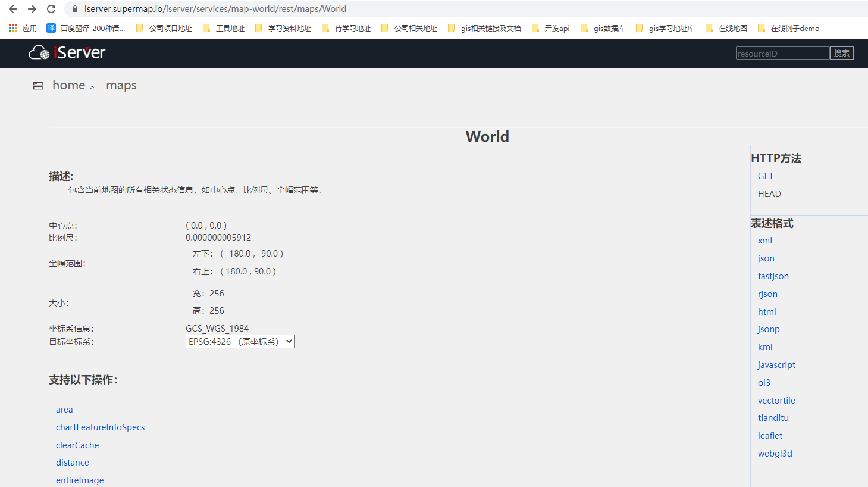
Task: Open the html representation
Action: (767, 312)
